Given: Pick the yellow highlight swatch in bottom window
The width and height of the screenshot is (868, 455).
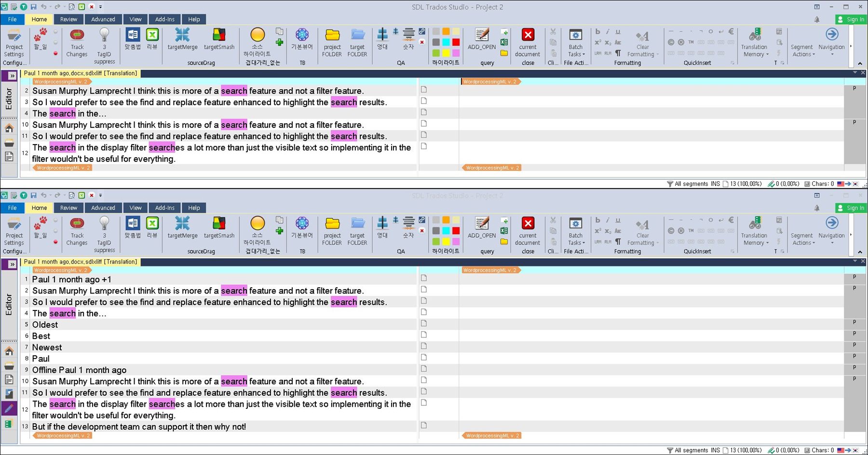Looking at the screenshot, I should pyautogui.click(x=446, y=241).
